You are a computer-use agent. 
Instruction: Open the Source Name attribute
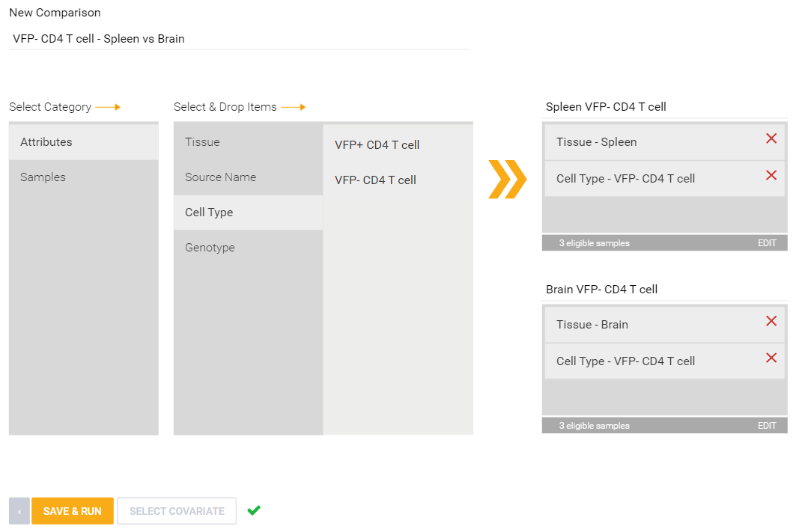pos(248,177)
